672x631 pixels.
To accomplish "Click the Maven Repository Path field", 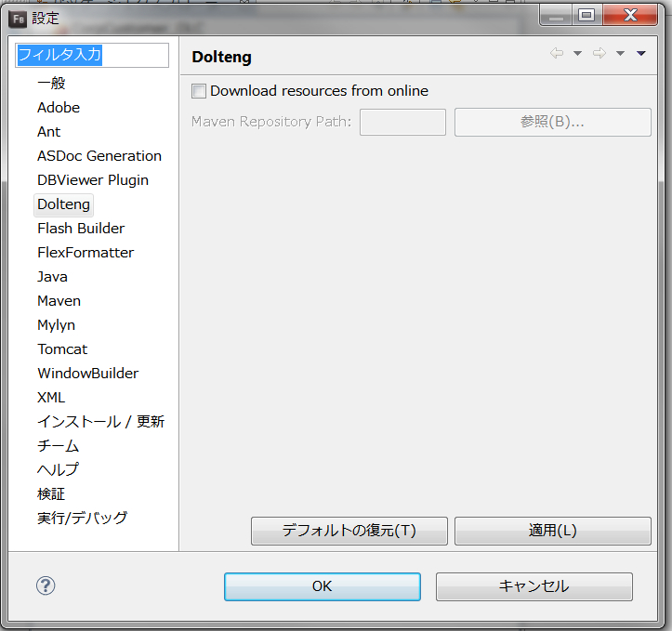I will (x=402, y=122).
